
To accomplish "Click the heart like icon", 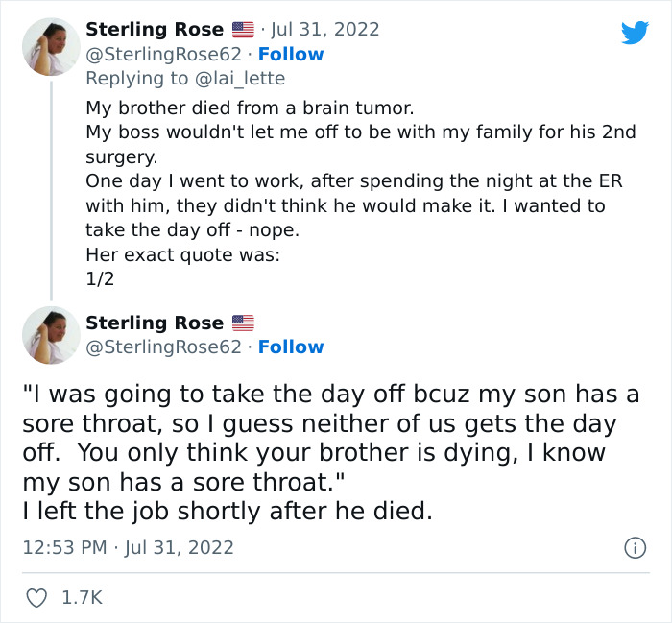I will [36, 597].
